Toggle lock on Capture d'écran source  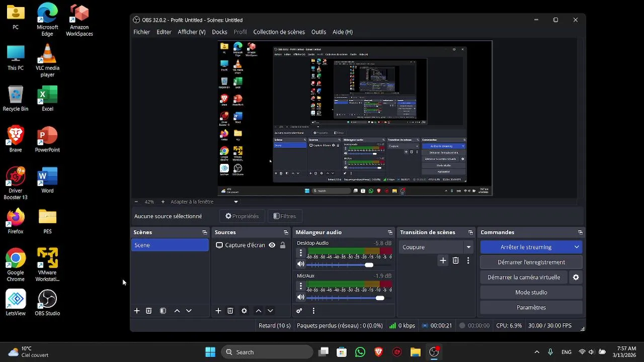(283, 245)
